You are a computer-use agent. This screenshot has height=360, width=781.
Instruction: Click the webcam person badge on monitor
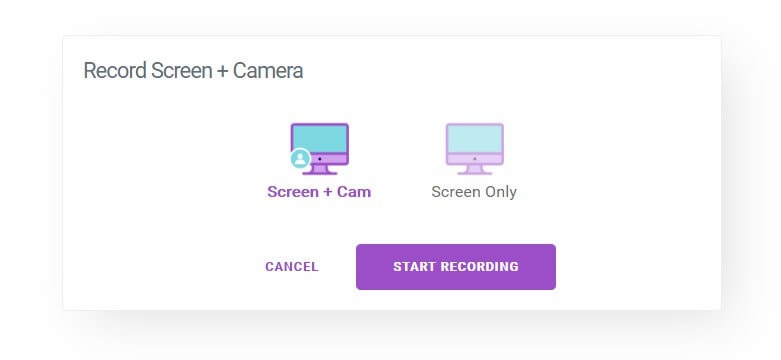point(300,159)
